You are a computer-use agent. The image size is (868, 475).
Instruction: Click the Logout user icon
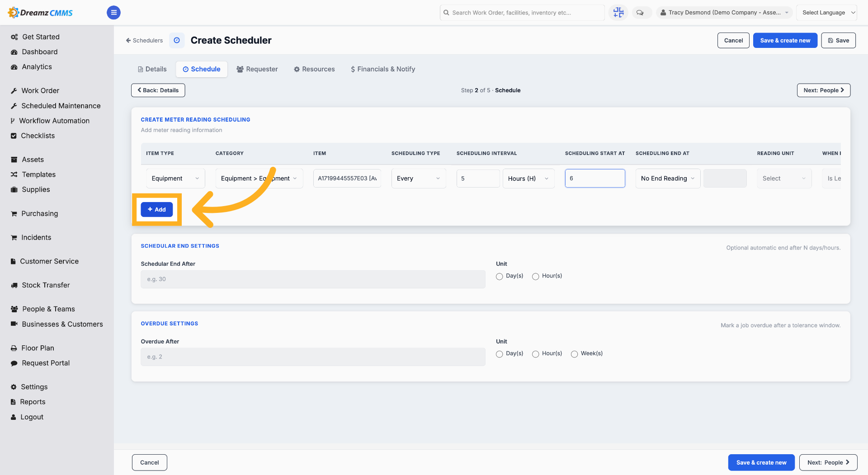[14, 417]
